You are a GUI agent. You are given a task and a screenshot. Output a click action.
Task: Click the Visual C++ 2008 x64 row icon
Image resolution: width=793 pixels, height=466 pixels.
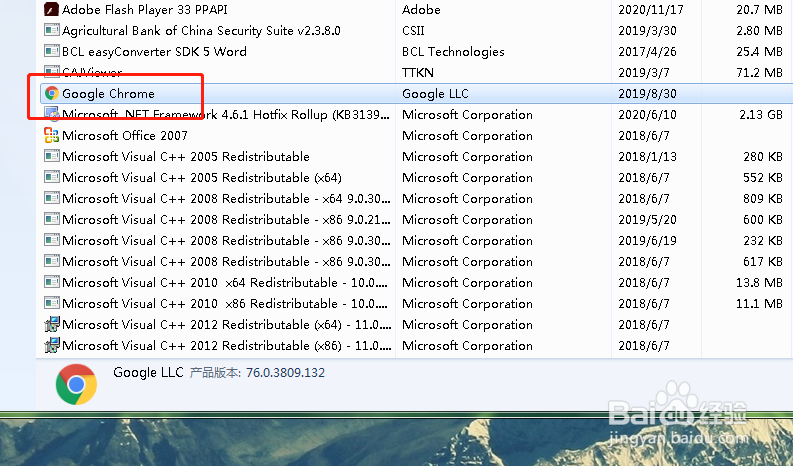pos(52,198)
